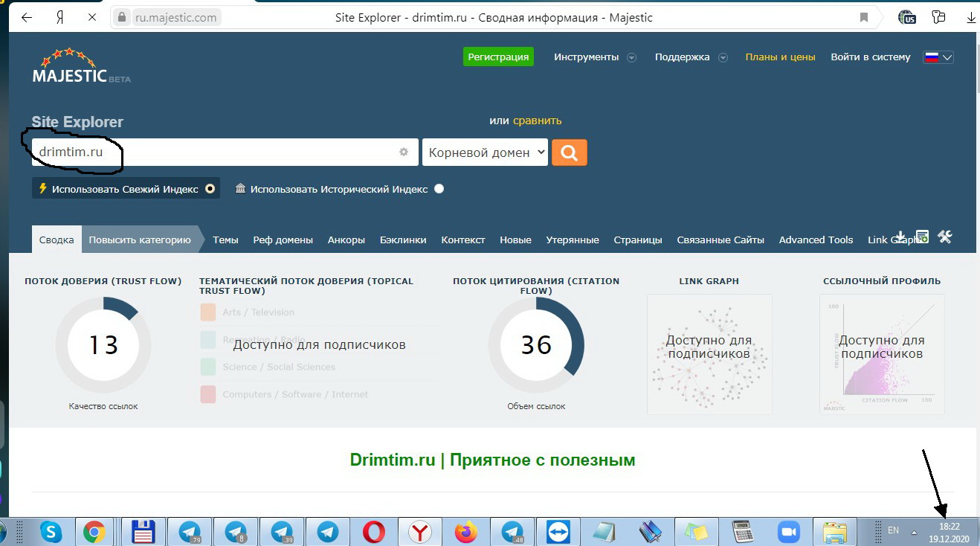Click the Trust Flow 13 gauge

103,345
